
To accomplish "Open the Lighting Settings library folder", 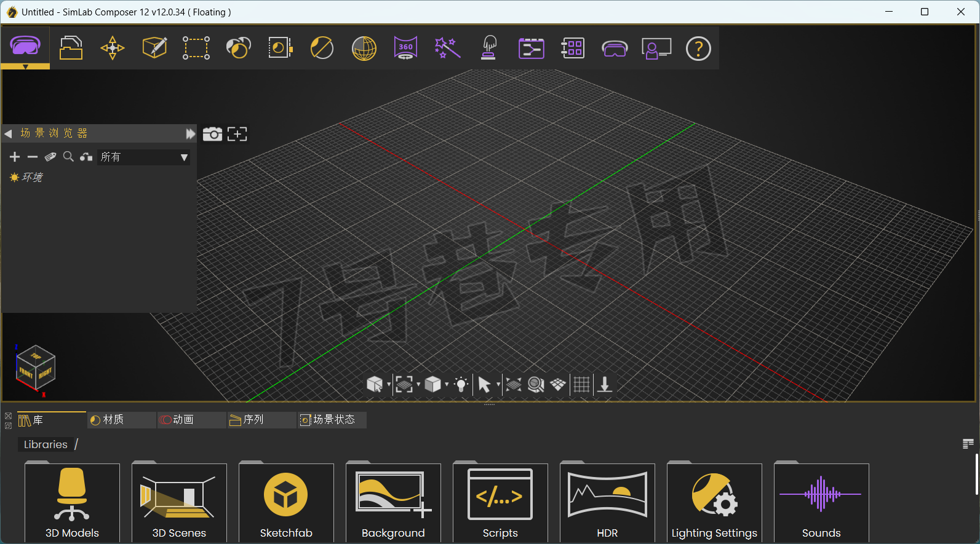I will pos(714,502).
